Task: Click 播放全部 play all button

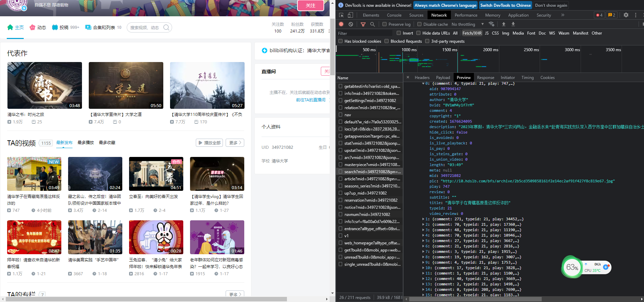Action: 209,143
